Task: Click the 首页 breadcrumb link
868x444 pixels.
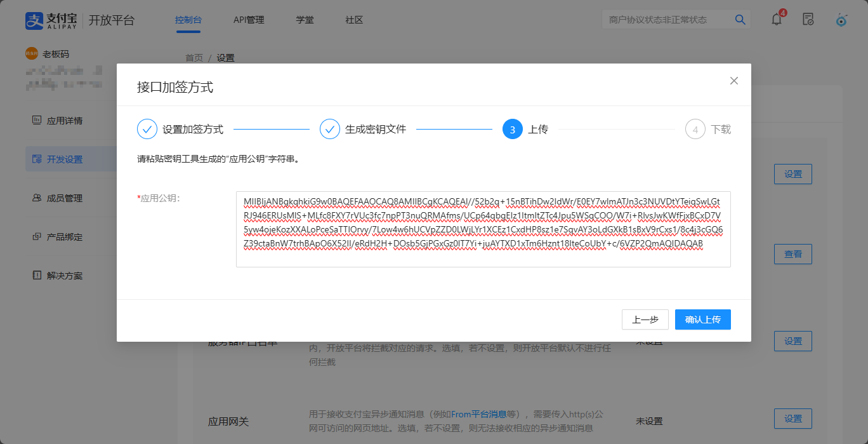Action: click(194, 58)
